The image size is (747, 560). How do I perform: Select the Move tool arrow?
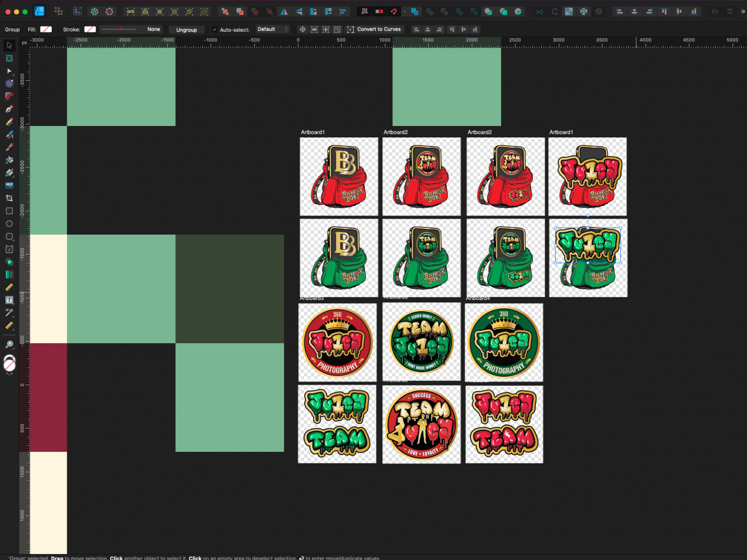point(9,45)
